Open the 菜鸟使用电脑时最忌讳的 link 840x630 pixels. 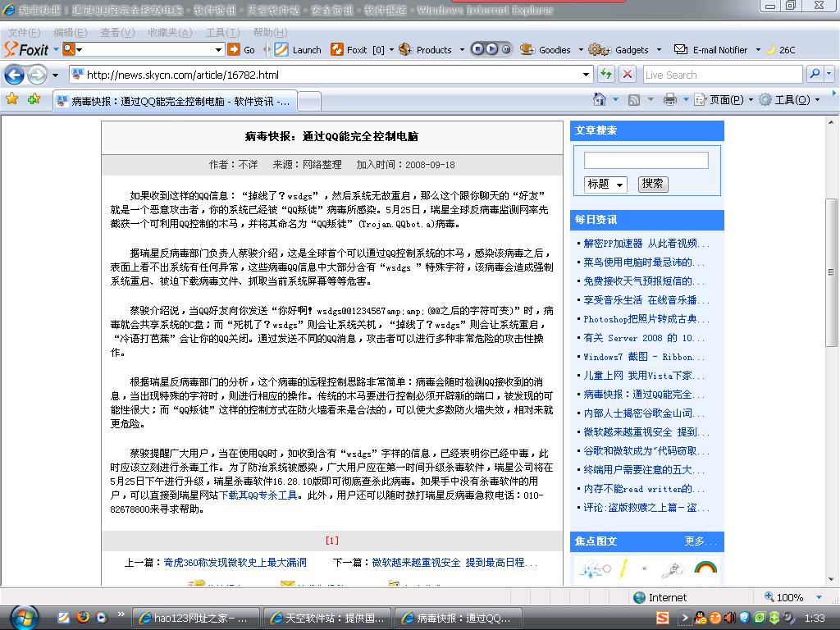(643, 262)
